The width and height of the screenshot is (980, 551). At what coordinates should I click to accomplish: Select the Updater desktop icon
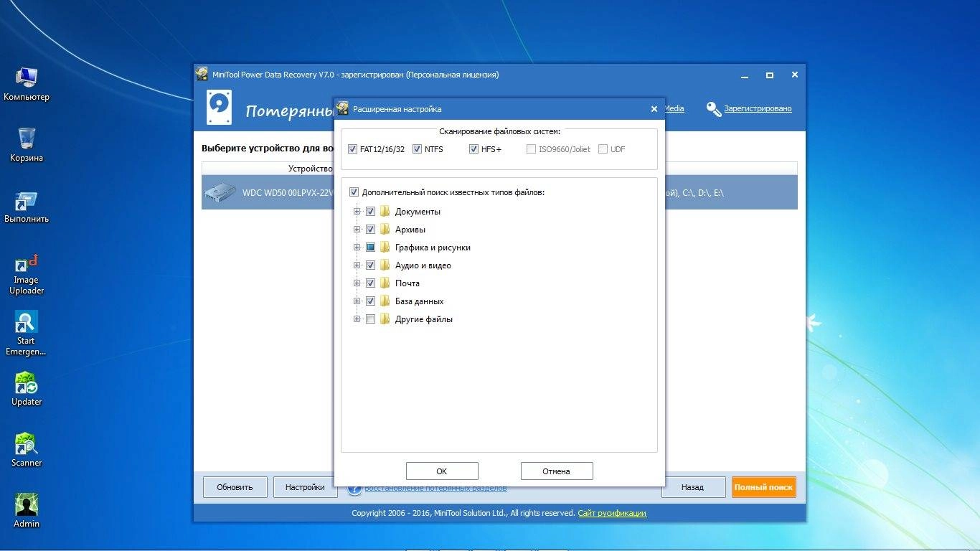point(27,389)
